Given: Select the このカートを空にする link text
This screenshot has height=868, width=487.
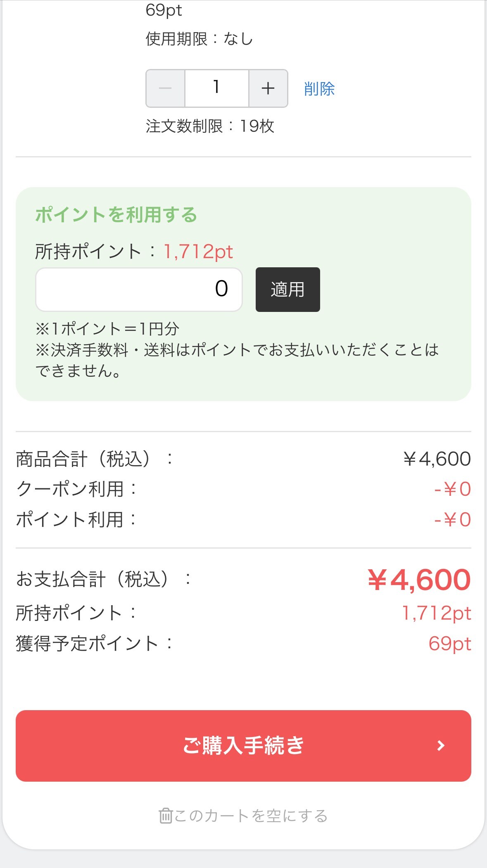Looking at the screenshot, I should coord(251,816).
